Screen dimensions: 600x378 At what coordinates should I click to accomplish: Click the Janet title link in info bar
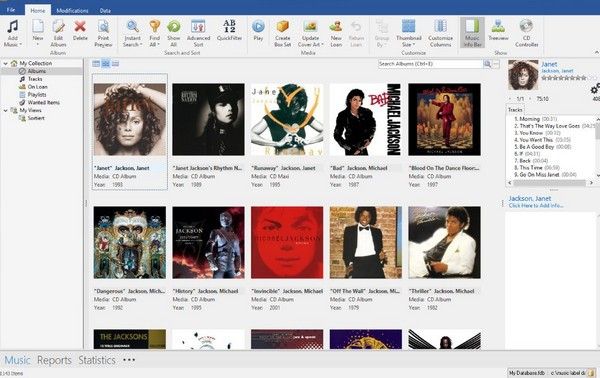pos(549,64)
